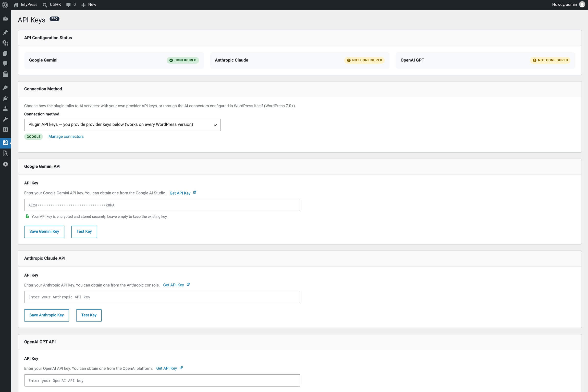Click NOT CONFIGURED badge for Anthropic Claude
The image size is (588, 392).
[365, 60]
